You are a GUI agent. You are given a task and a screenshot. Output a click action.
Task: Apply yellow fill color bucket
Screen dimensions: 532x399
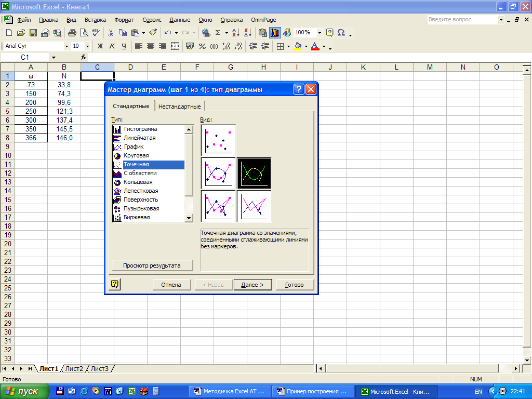click(x=298, y=46)
